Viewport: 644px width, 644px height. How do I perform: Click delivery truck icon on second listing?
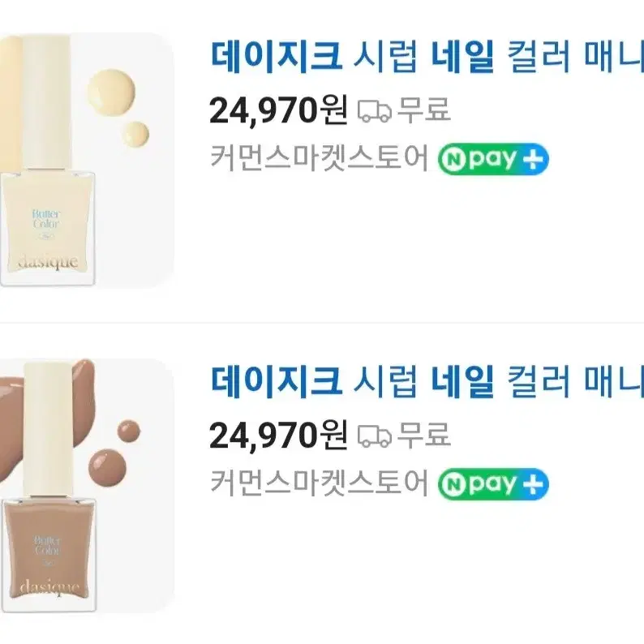click(375, 436)
